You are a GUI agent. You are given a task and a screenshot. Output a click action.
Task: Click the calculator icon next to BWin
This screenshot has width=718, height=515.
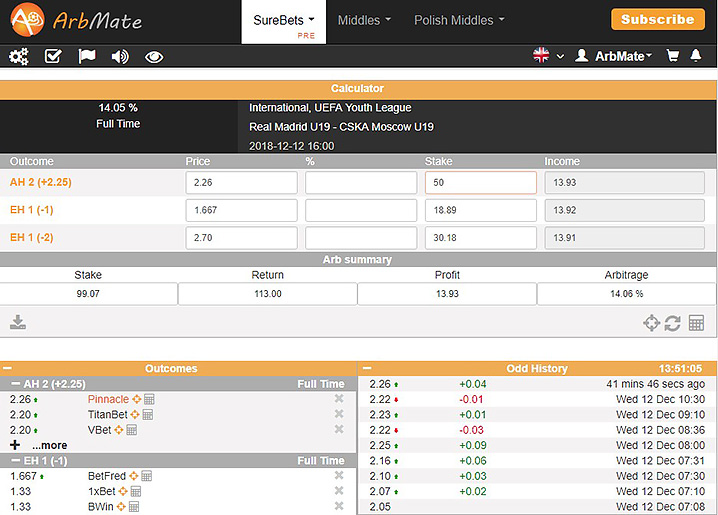tap(134, 507)
